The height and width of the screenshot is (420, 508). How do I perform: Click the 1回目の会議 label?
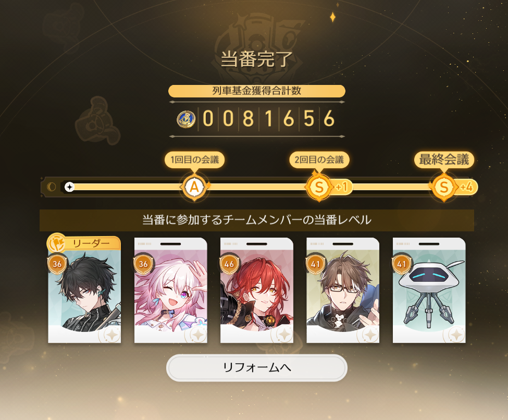(x=195, y=160)
